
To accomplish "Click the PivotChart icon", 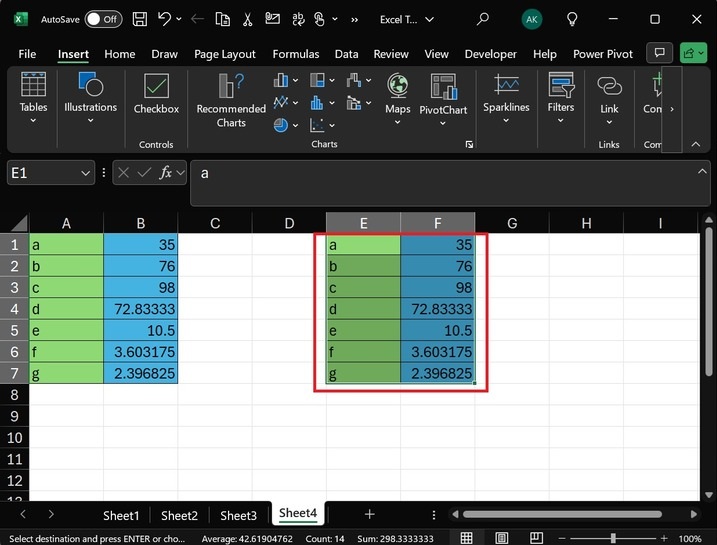I will coord(443,87).
